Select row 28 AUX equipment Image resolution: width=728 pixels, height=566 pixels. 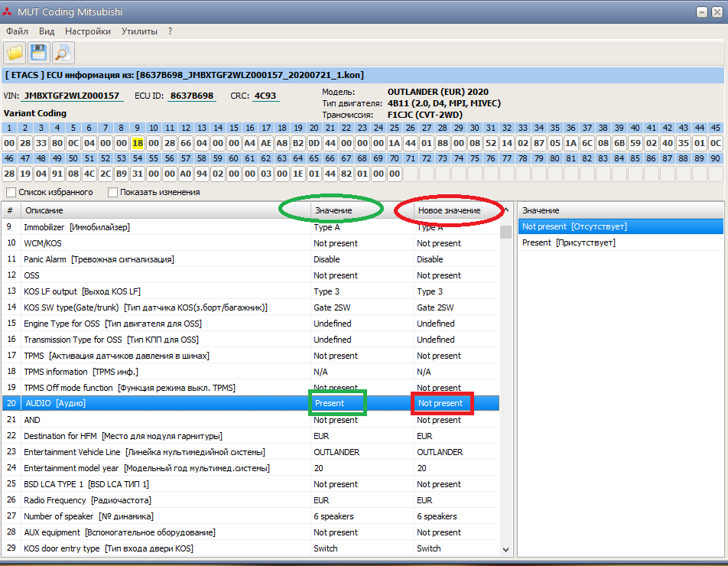(x=251, y=532)
